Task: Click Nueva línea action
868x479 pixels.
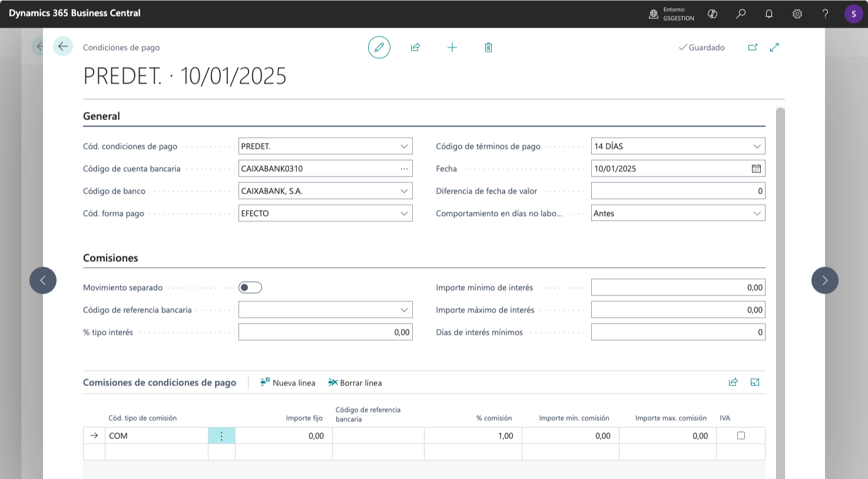Action: tap(288, 383)
